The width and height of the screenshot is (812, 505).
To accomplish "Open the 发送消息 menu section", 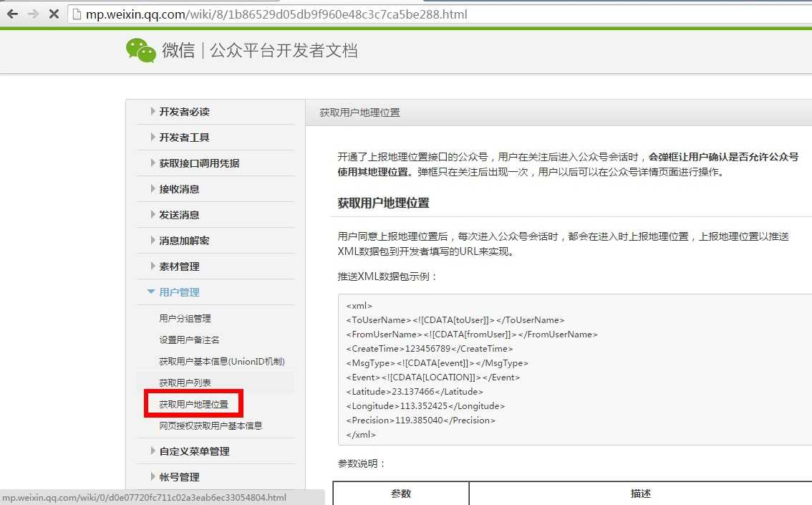I will click(179, 215).
